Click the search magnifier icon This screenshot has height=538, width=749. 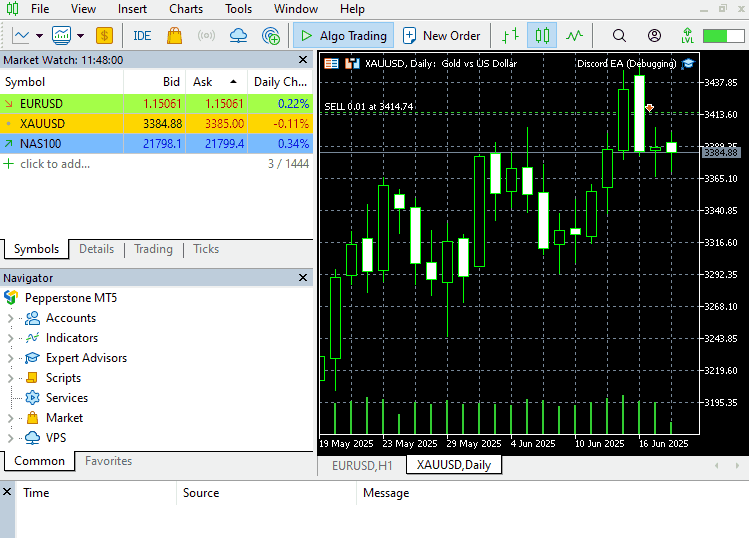click(619, 35)
